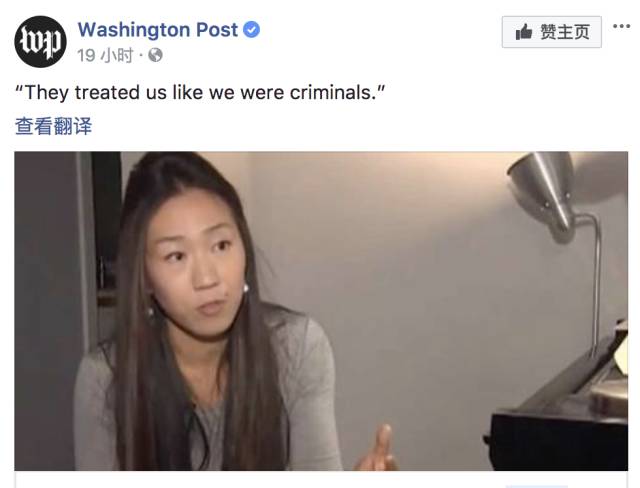Open the Washington Post page name link

pyautogui.click(x=158, y=30)
